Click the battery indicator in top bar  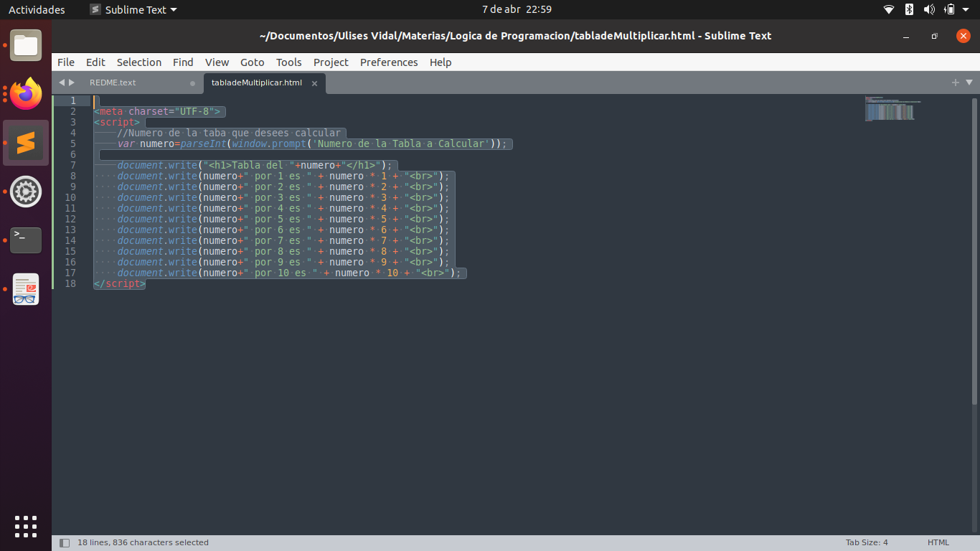(x=949, y=9)
